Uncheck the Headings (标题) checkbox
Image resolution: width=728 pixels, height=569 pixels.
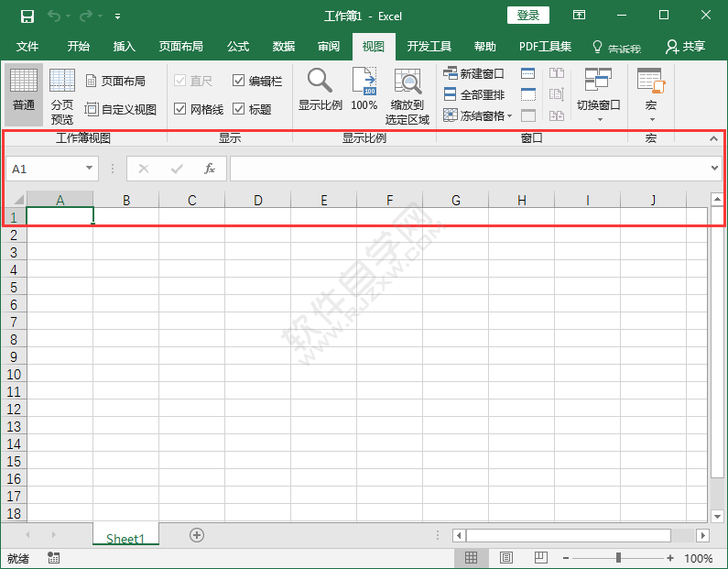pyautogui.click(x=239, y=109)
